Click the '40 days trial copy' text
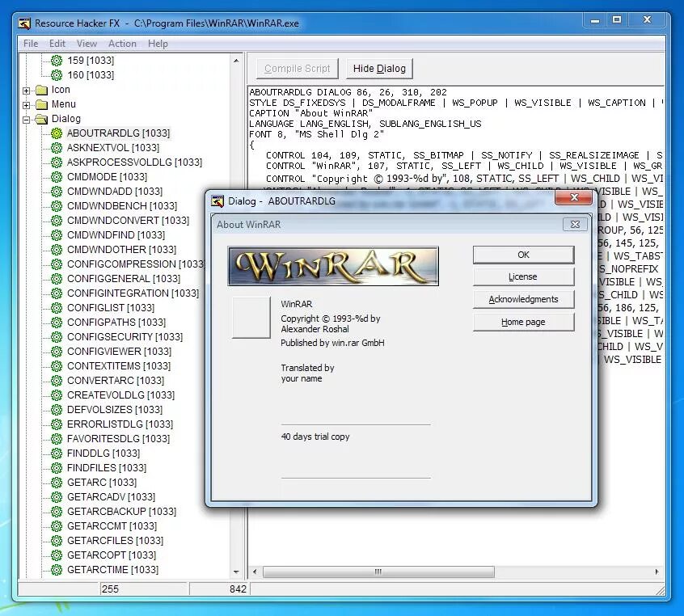The width and height of the screenshot is (684, 616). (315, 437)
